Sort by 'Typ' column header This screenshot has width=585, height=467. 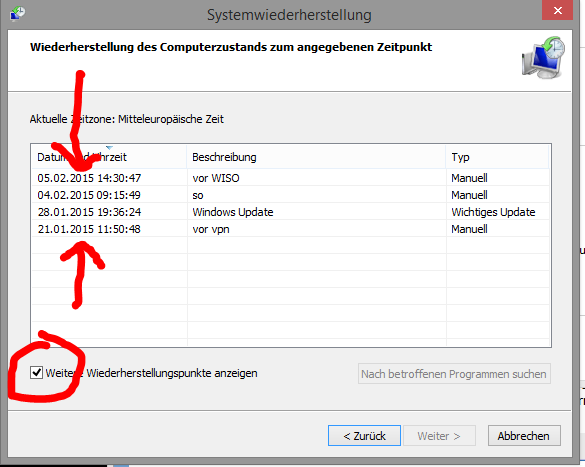(497, 157)
